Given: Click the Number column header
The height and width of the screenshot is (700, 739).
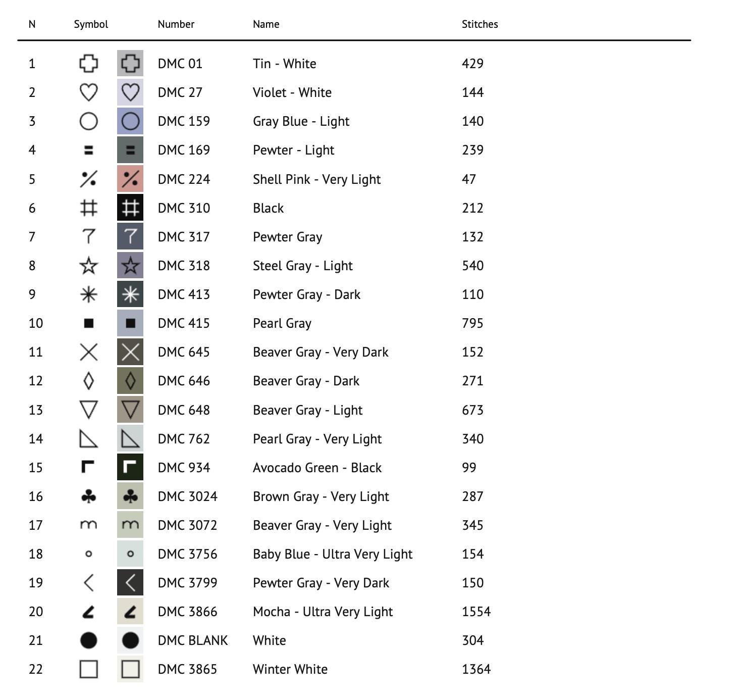Looking at the screenshot, I should click(176, 24).
